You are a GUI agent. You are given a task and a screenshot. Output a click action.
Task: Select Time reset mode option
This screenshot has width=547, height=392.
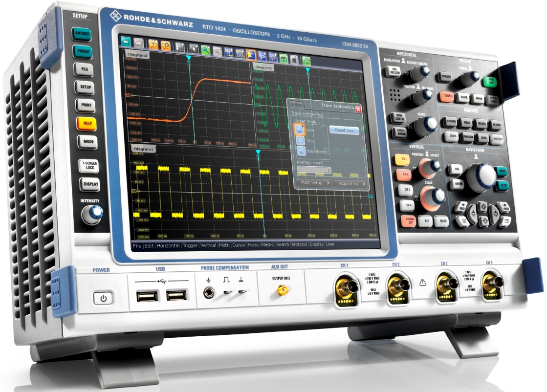click(301, 141)
